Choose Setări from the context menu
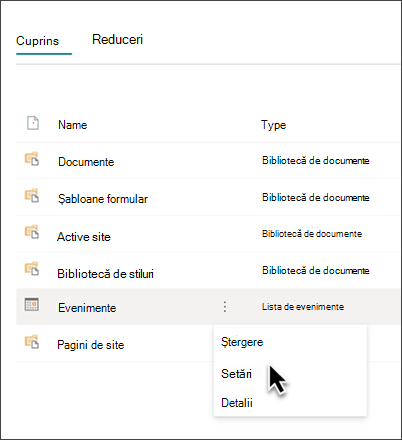 [x=236, y=374]
